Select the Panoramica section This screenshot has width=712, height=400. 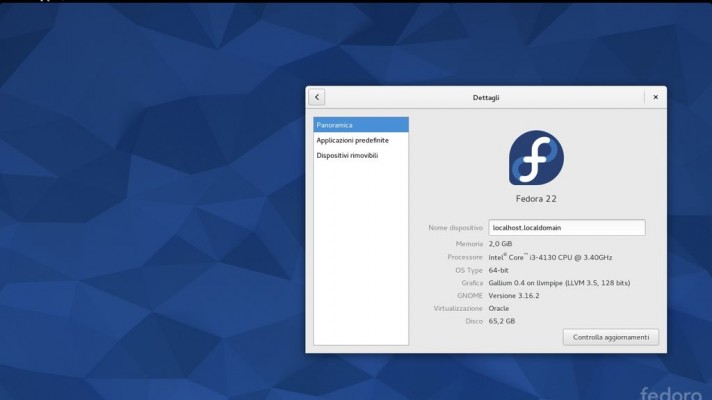pyautogui.click(x=361, y=125)
